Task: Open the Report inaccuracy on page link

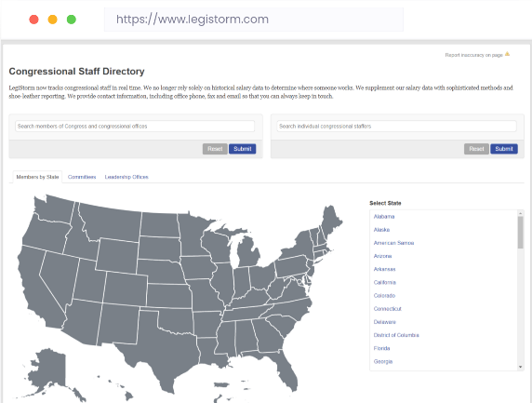Action: tap(473, 55)
